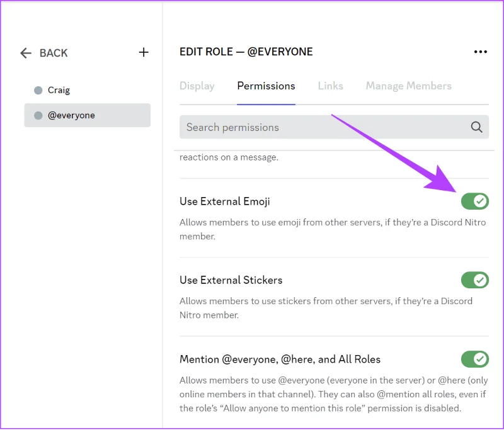Click the plus icon to add role
The width and height of the screenshot is (504, 430).
(x=144, y=52)
